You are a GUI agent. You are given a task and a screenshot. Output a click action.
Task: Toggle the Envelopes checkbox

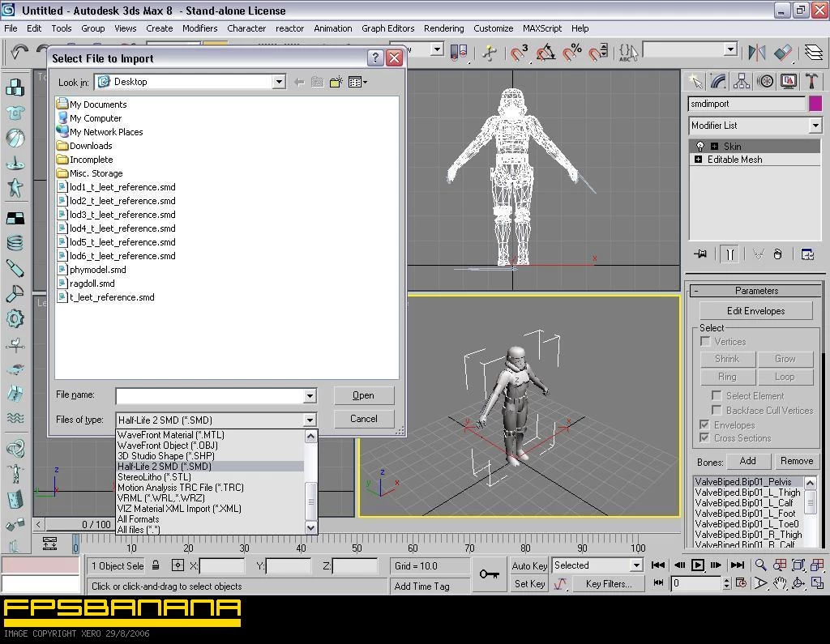704,424
